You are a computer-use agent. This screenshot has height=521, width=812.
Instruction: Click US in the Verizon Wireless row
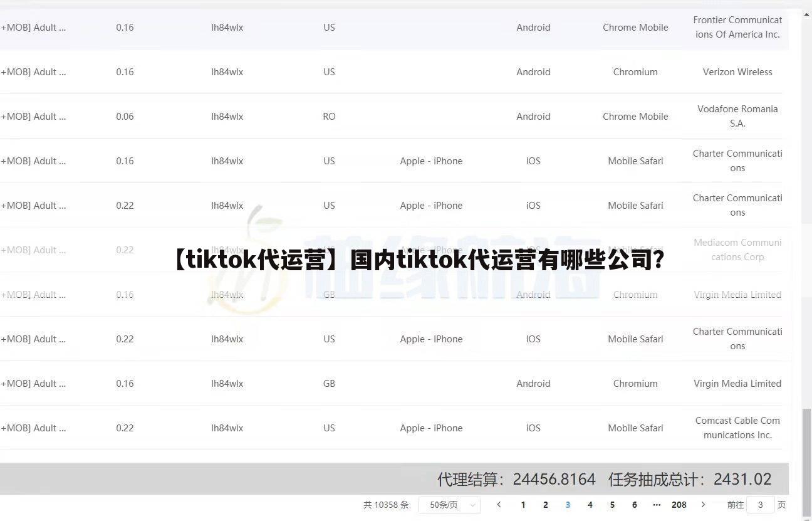click(x=329, y=71)
